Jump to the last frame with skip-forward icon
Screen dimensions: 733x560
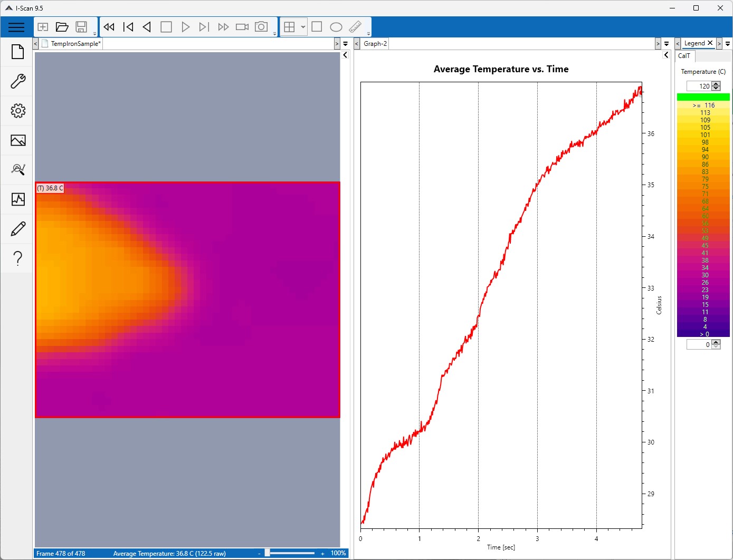coord(204,26)
